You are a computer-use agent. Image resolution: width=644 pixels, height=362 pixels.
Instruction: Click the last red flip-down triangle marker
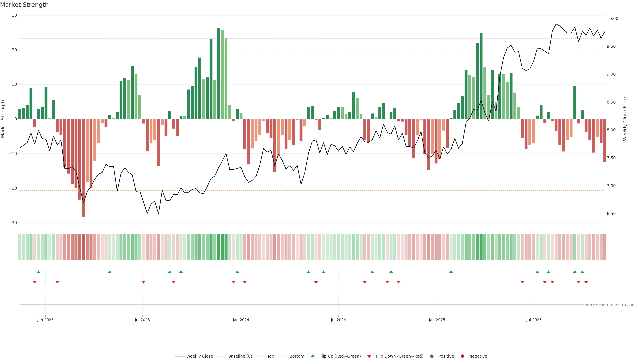tap(586, 282)
